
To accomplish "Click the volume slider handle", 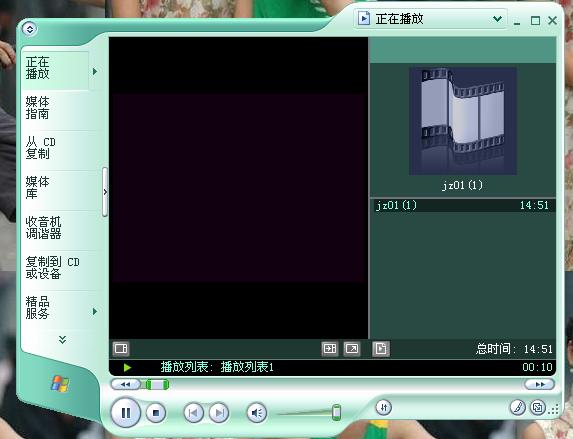I will tap(337, 412).
